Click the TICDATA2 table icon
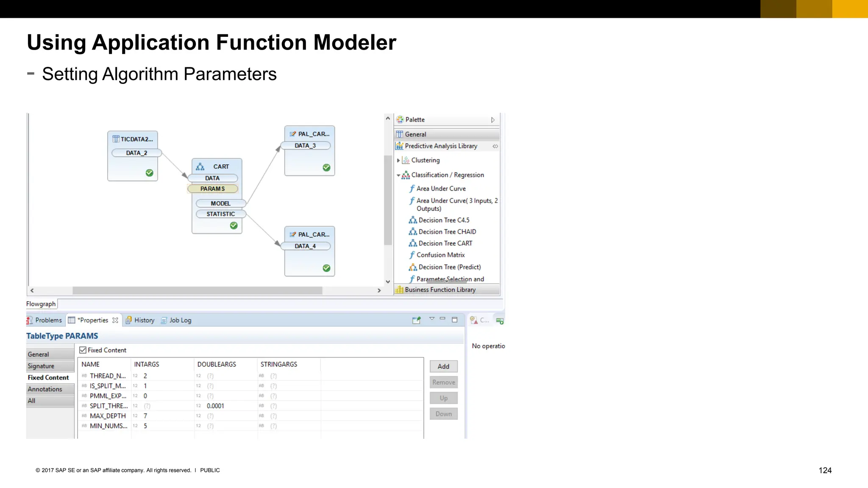This screenshot has height=488, width=868. click(116, 139)
